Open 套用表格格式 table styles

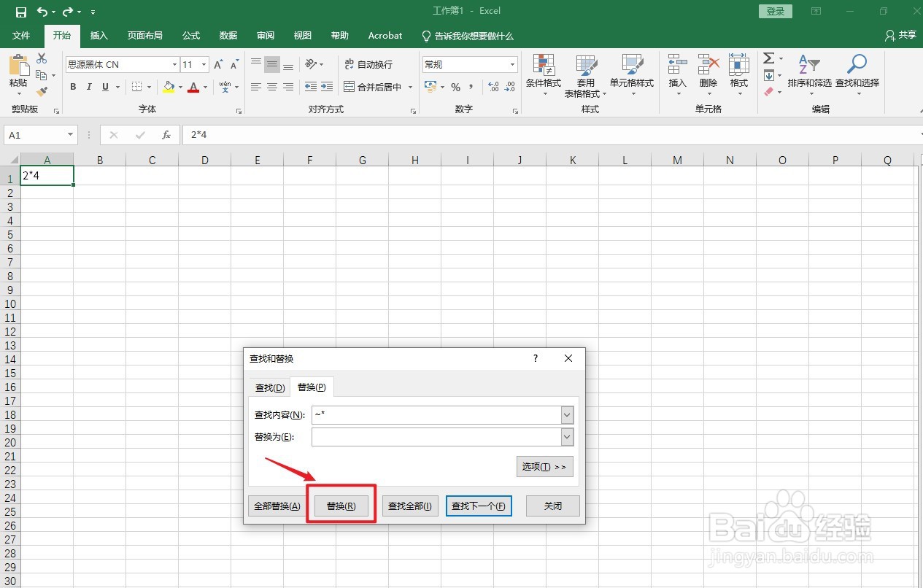[x=586, y=76]
